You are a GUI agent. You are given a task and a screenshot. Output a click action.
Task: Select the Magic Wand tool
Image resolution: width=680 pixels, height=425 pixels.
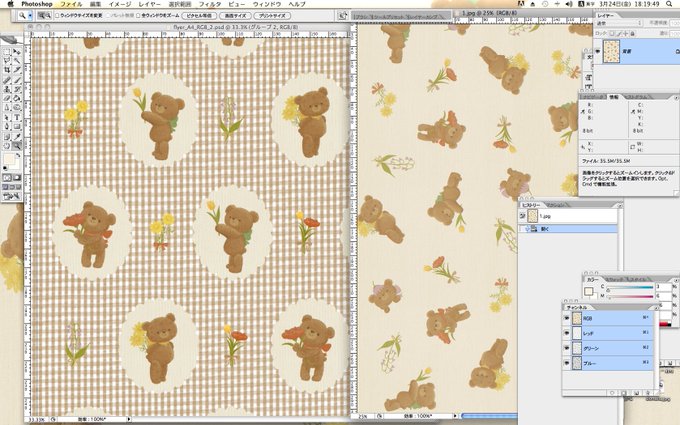tap(17, 61)
